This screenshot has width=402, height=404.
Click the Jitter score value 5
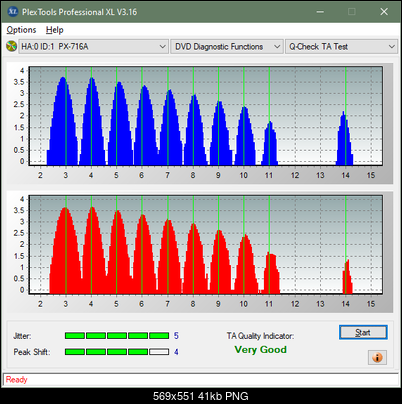[176, 336]
